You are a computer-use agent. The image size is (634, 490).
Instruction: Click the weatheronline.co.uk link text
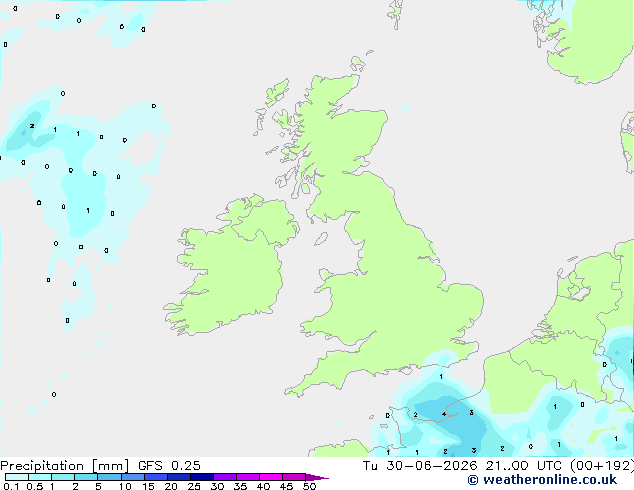[x=550, y=480]
